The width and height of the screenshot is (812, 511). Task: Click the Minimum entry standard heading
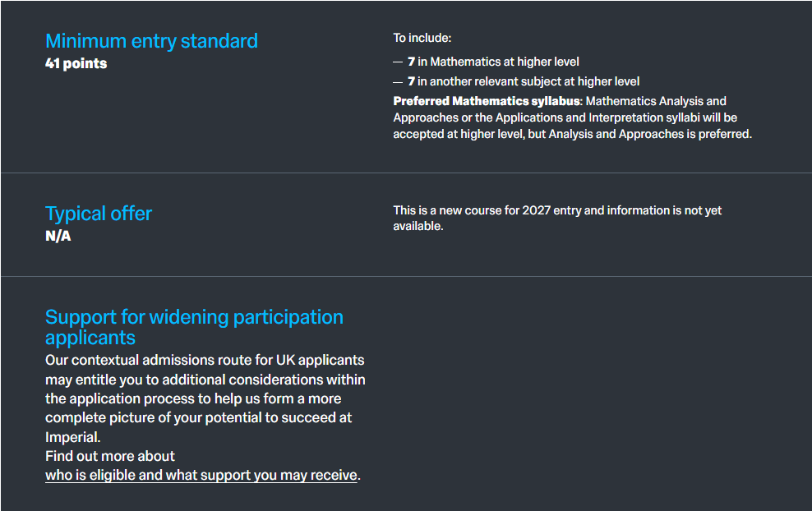[x=151, y=40]
